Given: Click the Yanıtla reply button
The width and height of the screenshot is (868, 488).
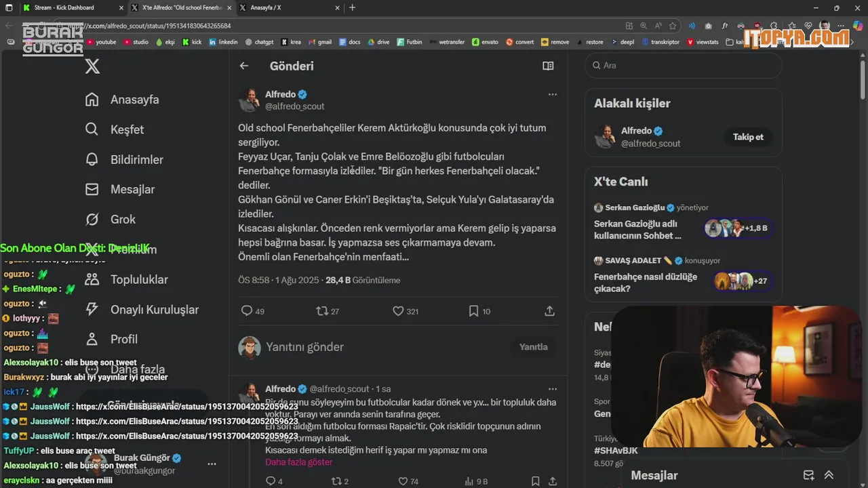Looking at the screenshot, I should click(x=533, y=347).
